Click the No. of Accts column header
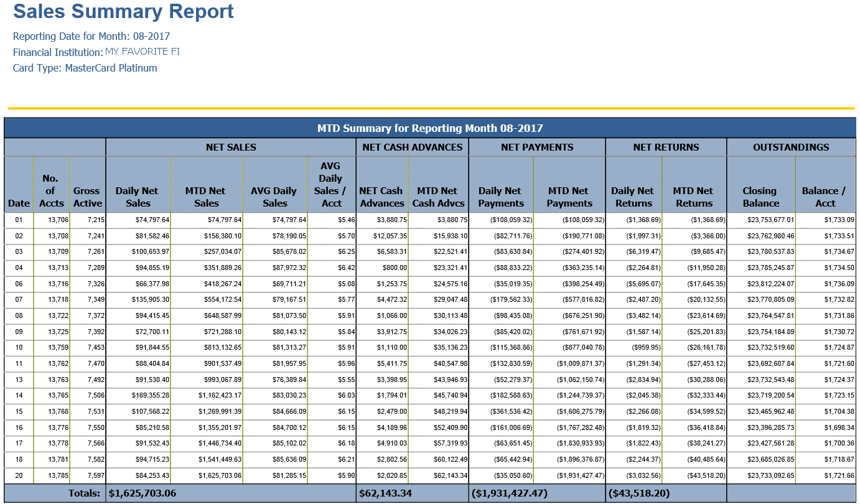This screenshot has width=860, height=504. coord(52,184)
